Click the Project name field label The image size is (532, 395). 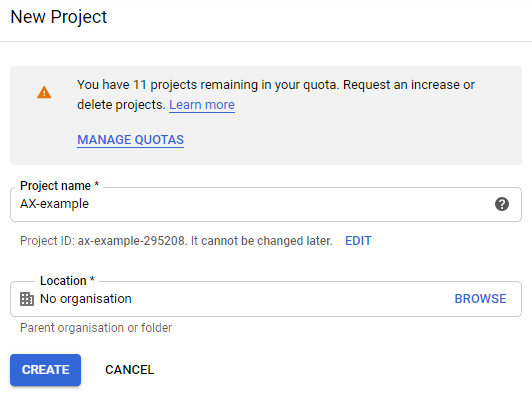point(59,186)
